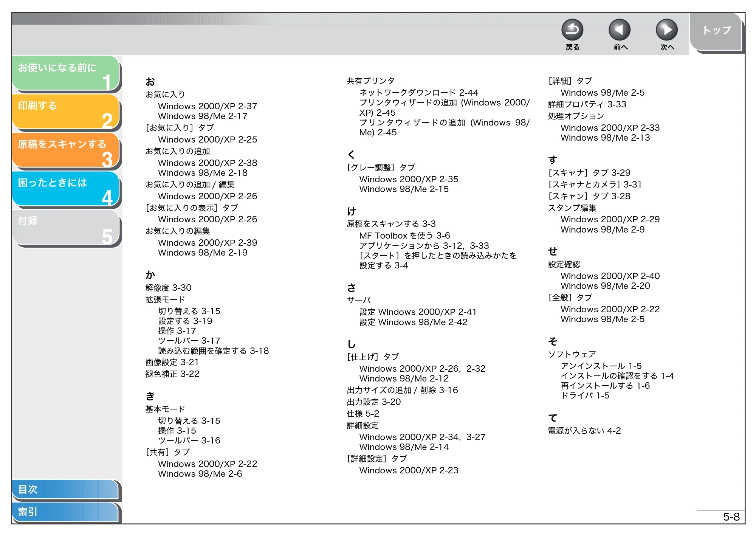Click お気に入りの追加 Windows 2000/XP 2-38 entry
This screenshot has width=756, height=535.
(208, 163)
